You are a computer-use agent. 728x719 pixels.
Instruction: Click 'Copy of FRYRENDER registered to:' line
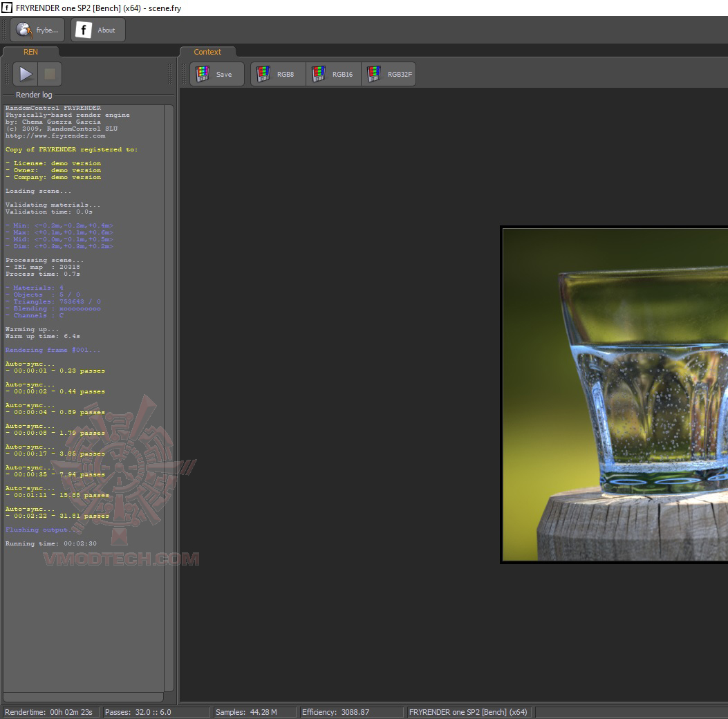71,149
